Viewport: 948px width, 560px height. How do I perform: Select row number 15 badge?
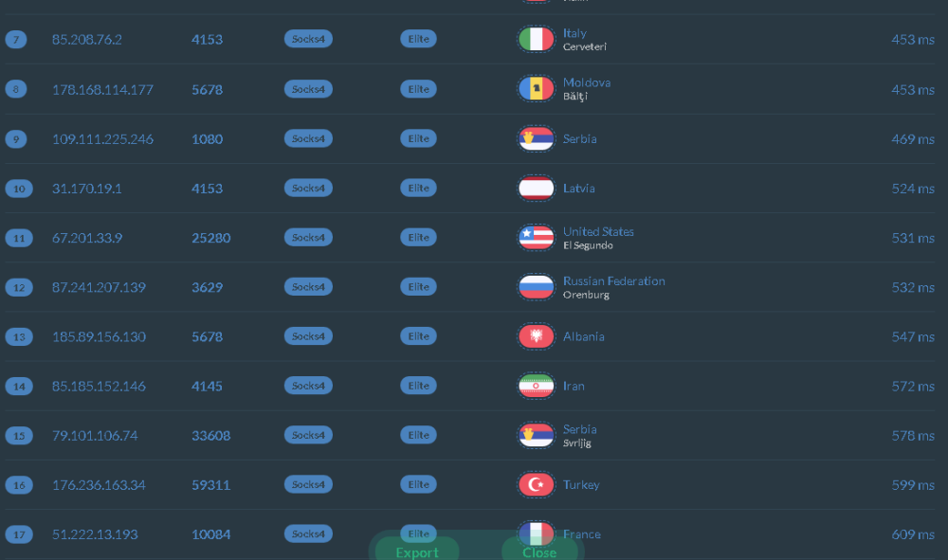coord(19,436)
